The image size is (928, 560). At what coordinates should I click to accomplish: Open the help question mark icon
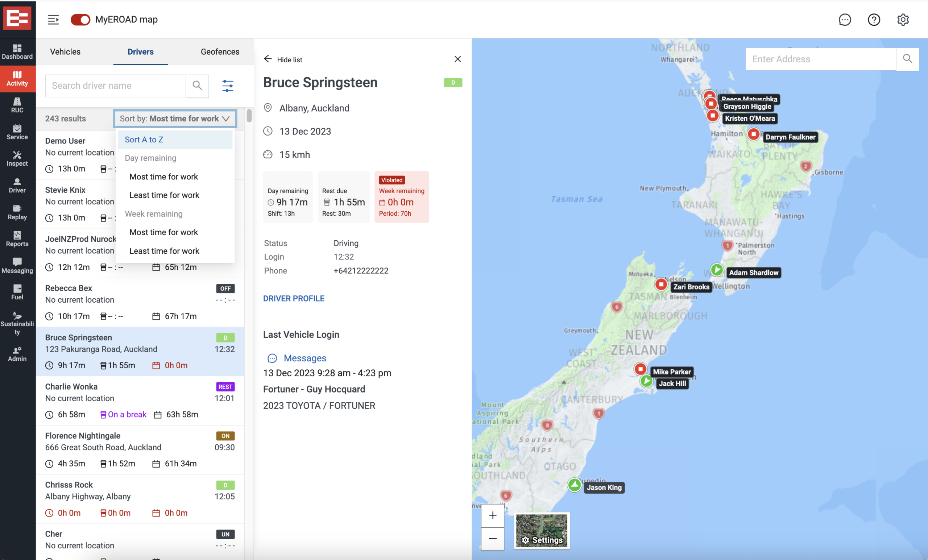click(874, 20)
